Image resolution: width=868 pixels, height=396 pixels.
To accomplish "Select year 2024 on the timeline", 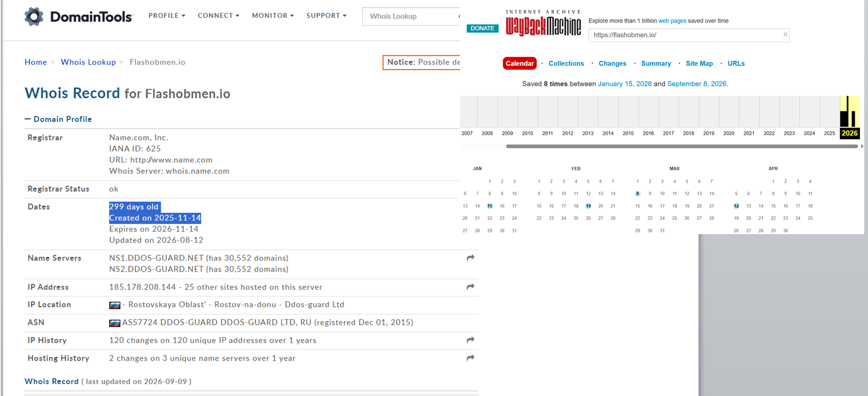I will (x=809, y=133).
